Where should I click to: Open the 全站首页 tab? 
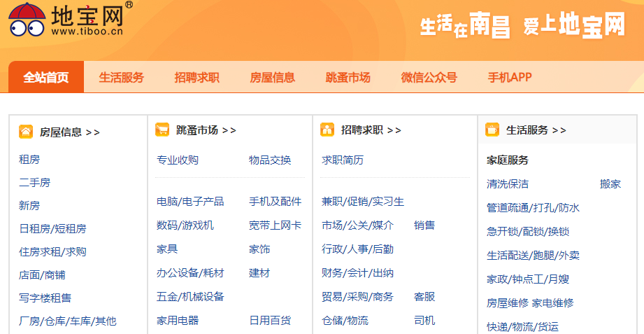tap(46, 77)
